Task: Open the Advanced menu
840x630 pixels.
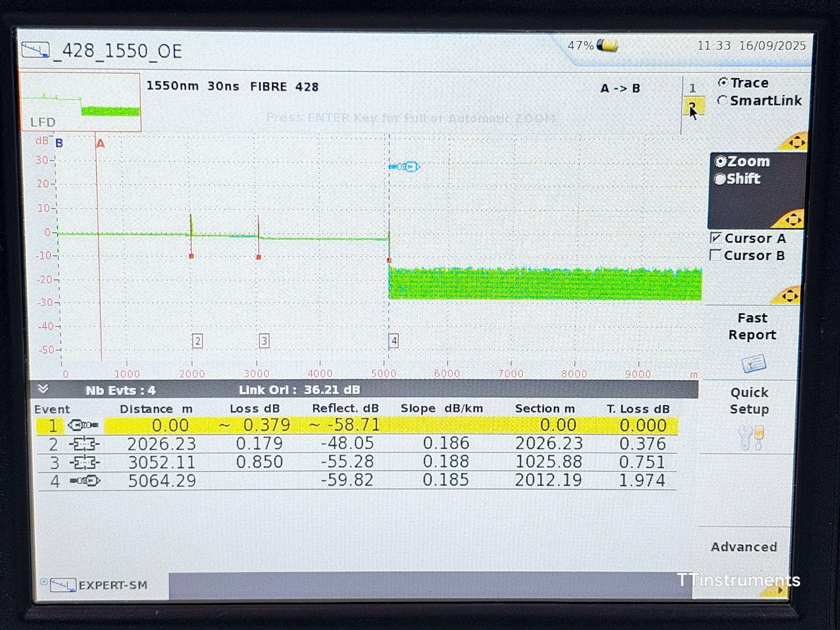Action: [743, 547]
